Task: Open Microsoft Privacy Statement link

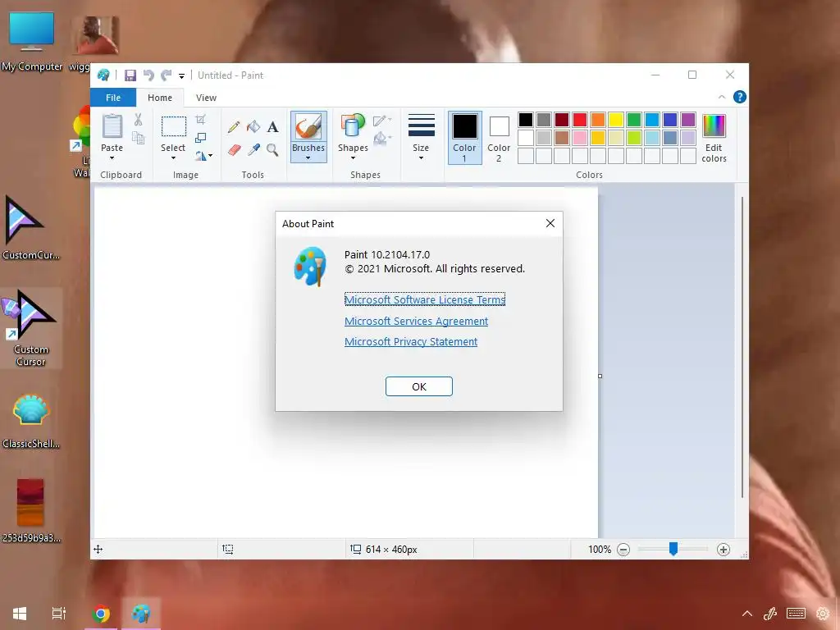Action: 411,342
